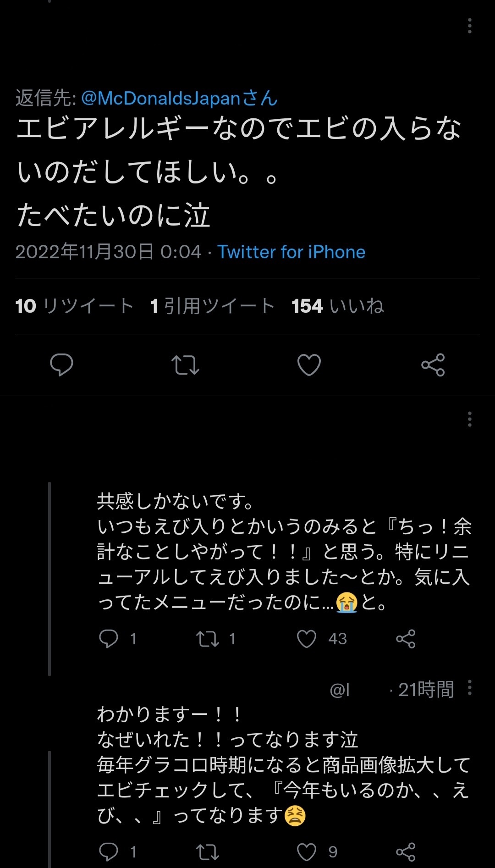Share the main shrimp allergy tweet
The width and height of the screenshot is (495, 868).
433,365
